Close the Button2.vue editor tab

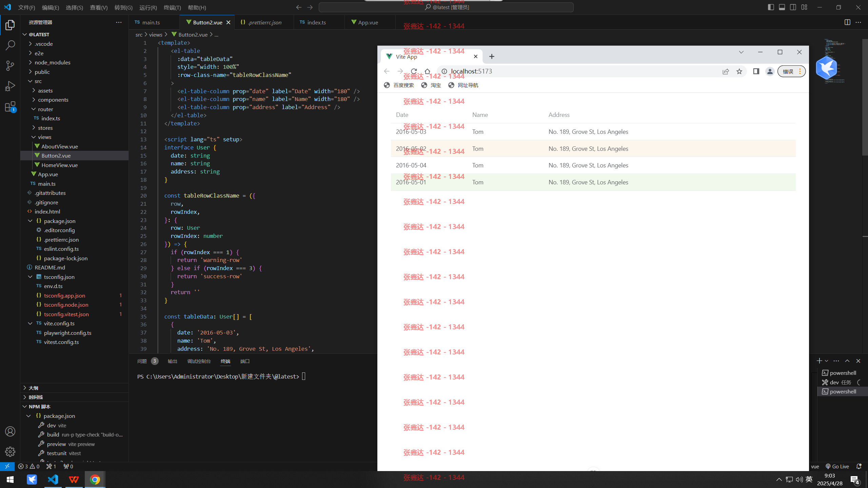229,22
